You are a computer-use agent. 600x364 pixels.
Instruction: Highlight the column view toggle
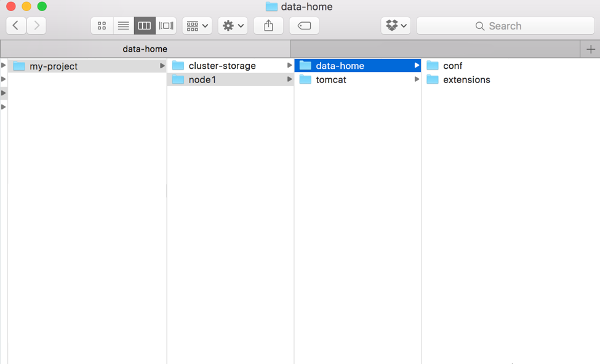[145, 25]
